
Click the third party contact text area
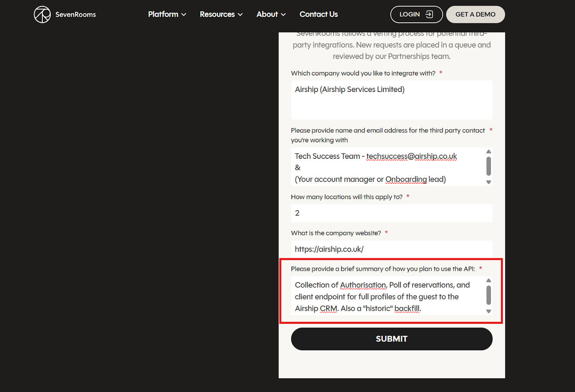pos(388,167)
